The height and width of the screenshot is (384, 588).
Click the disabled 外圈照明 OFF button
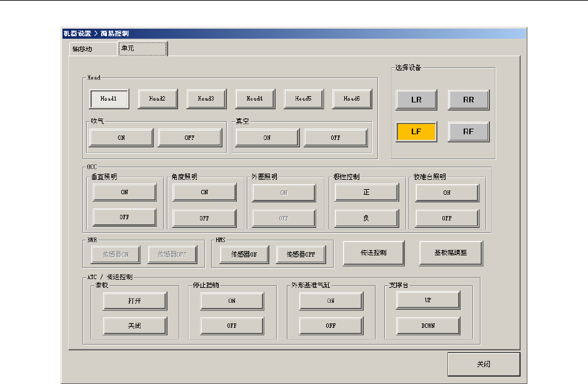click(284, 219)
